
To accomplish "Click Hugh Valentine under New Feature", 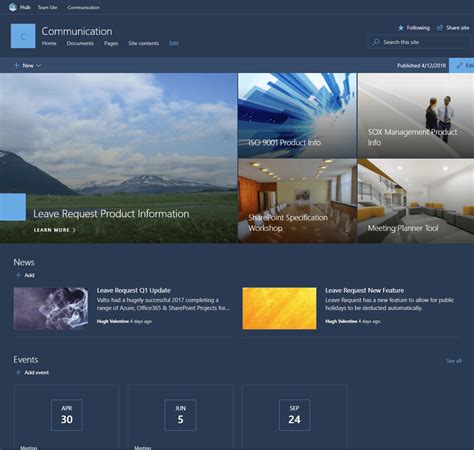I will [x=341, y=321].
